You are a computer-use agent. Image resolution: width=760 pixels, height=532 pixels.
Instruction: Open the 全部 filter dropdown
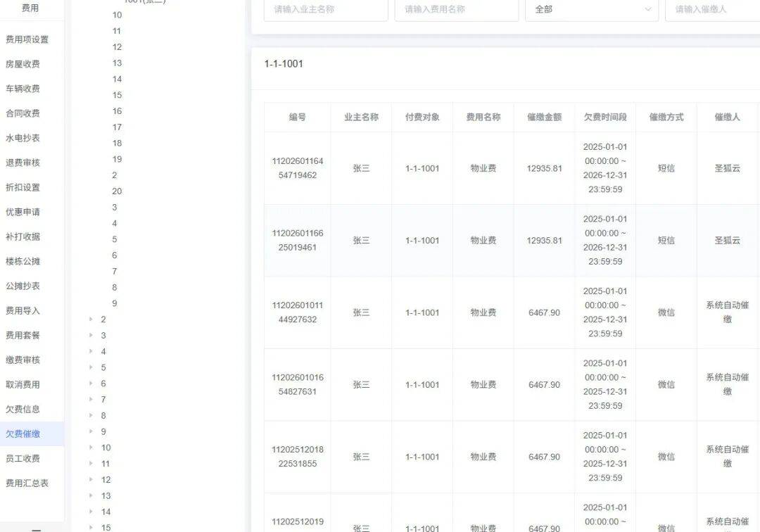591,10
